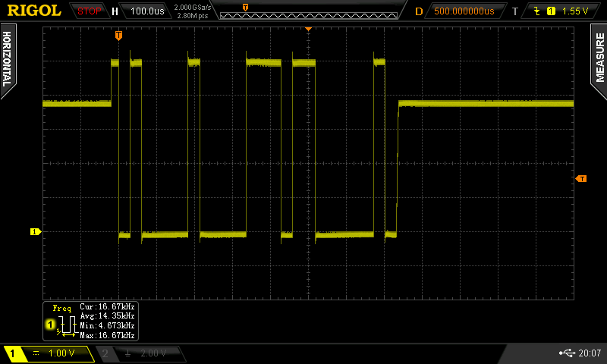Click the 2.000GSa/s sample rate readout
The height and width of the screenshot is (364, 607).
coord(193,8)
